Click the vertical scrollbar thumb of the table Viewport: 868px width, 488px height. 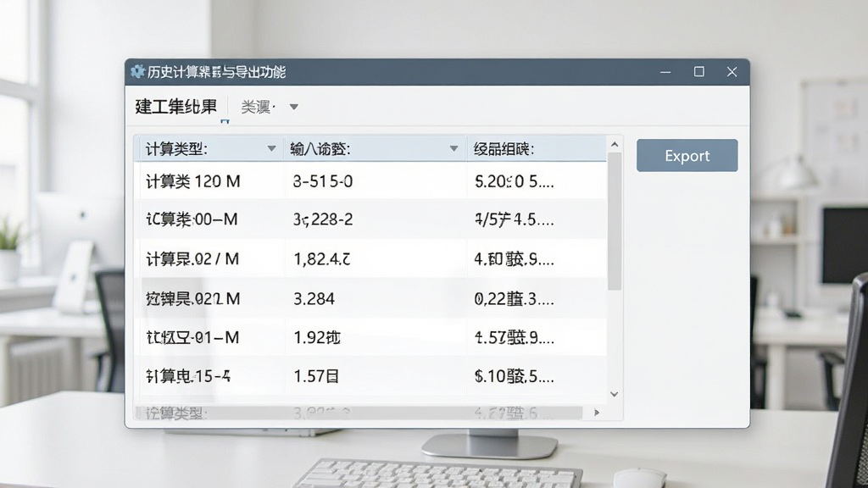click(615, 221)
